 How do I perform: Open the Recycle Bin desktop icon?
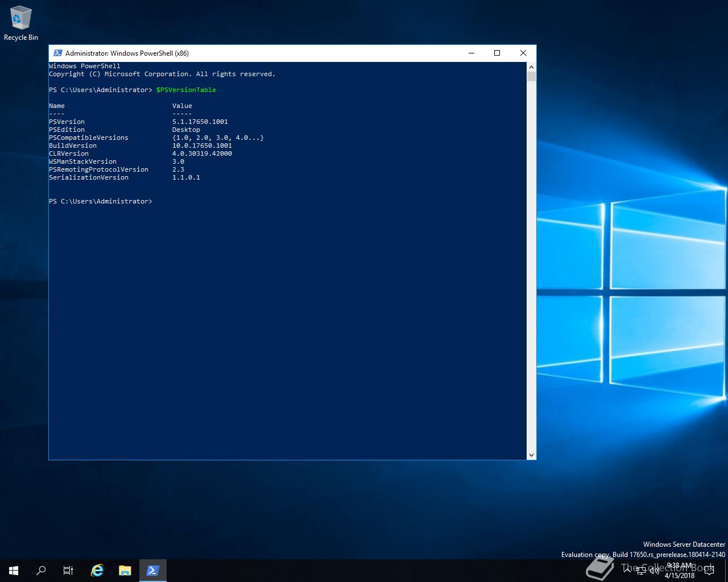(21, 24)
